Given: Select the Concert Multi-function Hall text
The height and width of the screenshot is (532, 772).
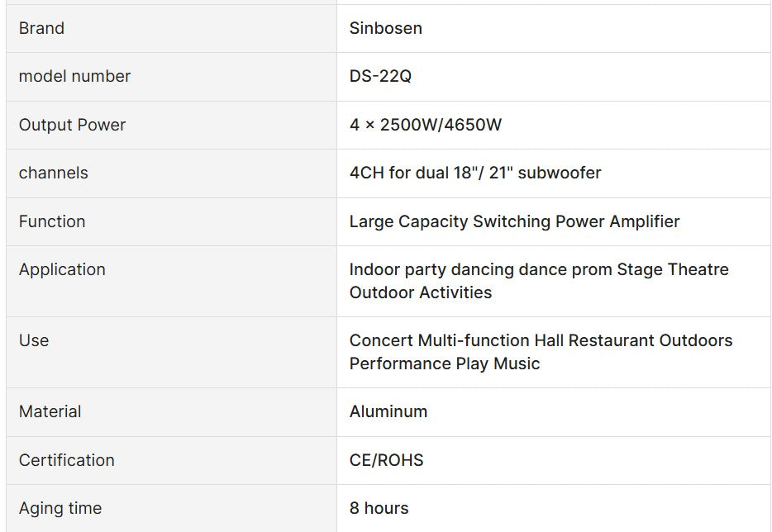Looking at the screenshot, I should [541, 352].
